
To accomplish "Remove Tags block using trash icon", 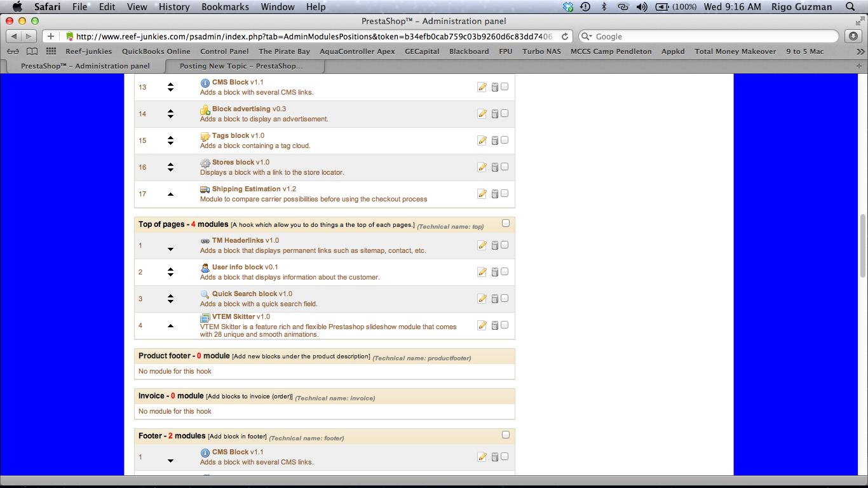I will [495, 140].
